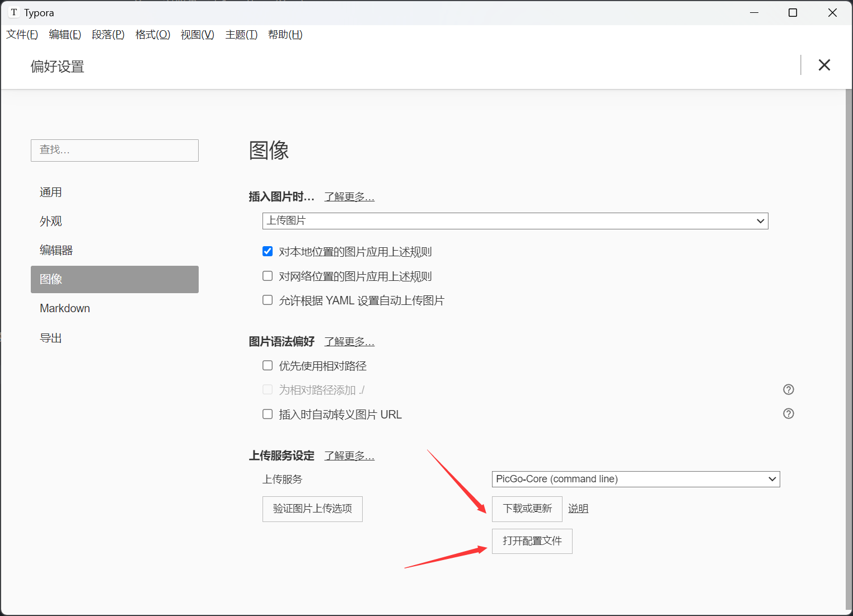Open the PicGo-Core upload service dropdown

coord(635,479)
